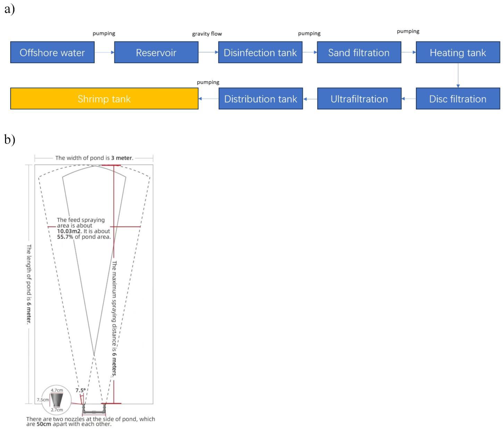Screen dimensions: 504x430
Task: Click pumping label above Heating tank arrow
Action: [x=408, y=31]
